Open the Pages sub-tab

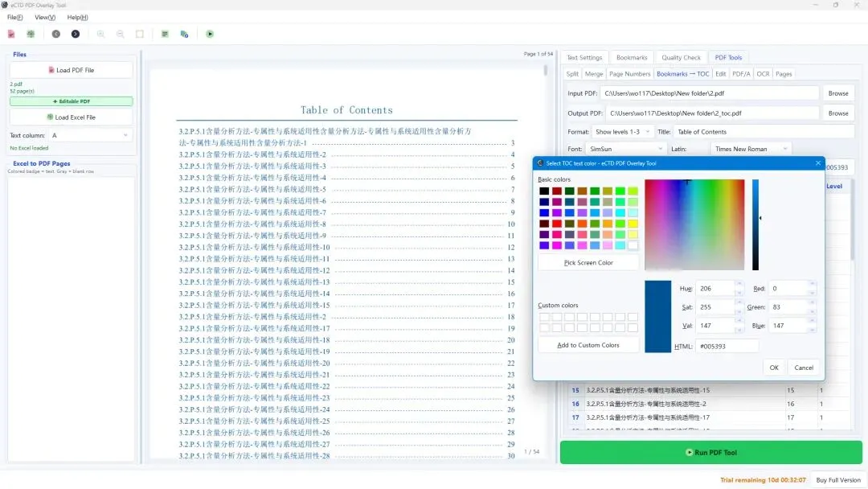[x=784, y=74]
